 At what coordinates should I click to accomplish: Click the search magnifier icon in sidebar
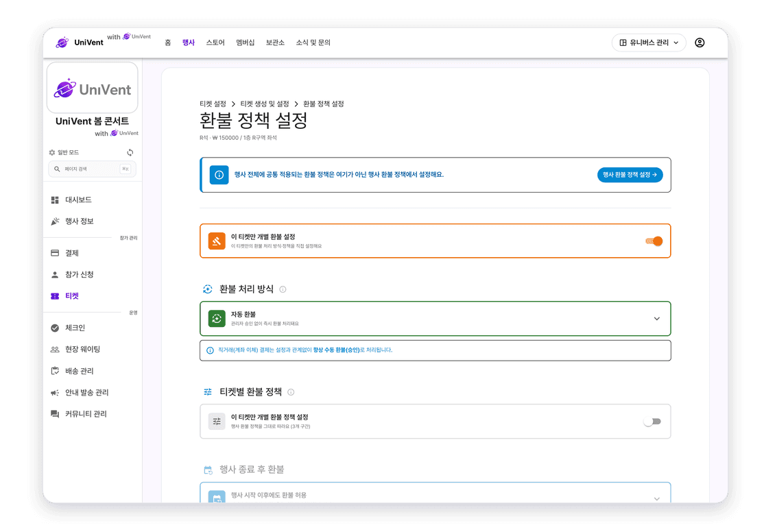pyautogui.click(x=57, y=169)
